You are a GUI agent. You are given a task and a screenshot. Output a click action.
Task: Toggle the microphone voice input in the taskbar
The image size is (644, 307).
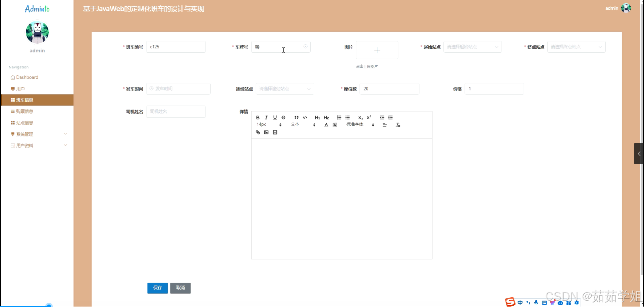click(536, 303)
